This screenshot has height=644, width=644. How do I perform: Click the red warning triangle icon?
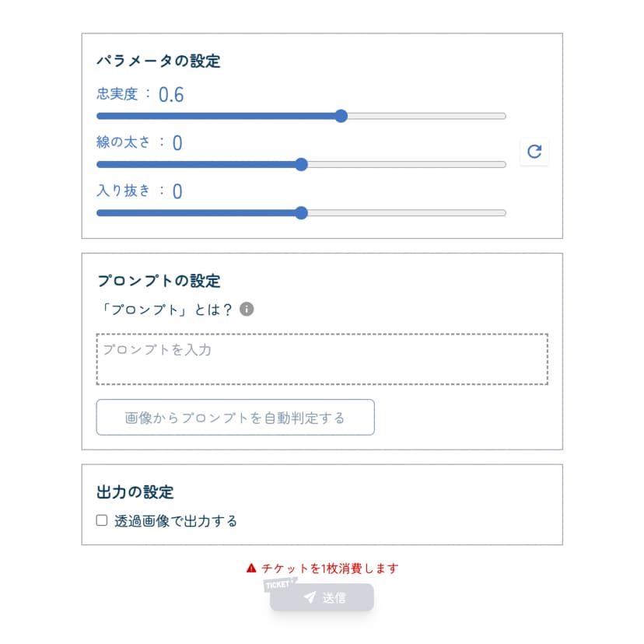click(251, 569)
